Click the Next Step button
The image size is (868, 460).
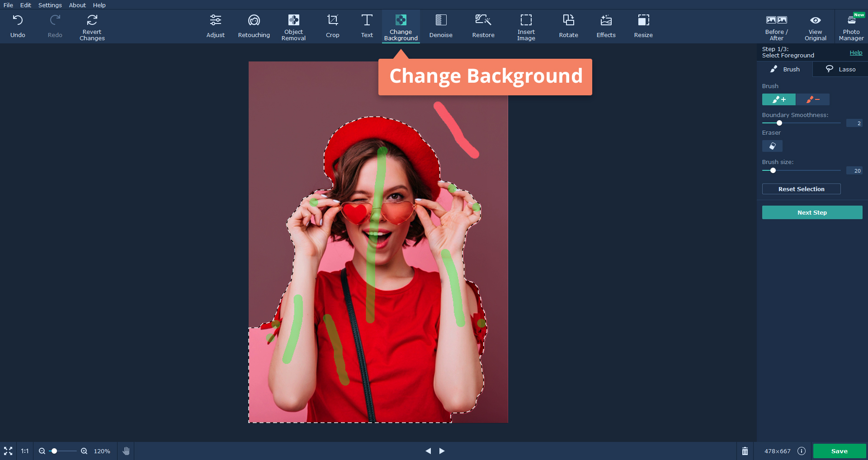(812, 212)
